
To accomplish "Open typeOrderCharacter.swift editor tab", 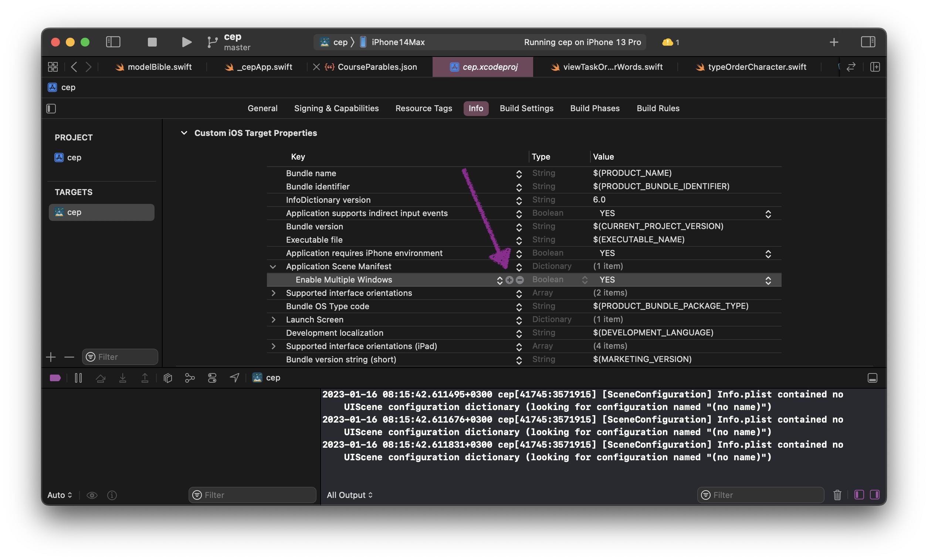I will [x=751, y=67].
